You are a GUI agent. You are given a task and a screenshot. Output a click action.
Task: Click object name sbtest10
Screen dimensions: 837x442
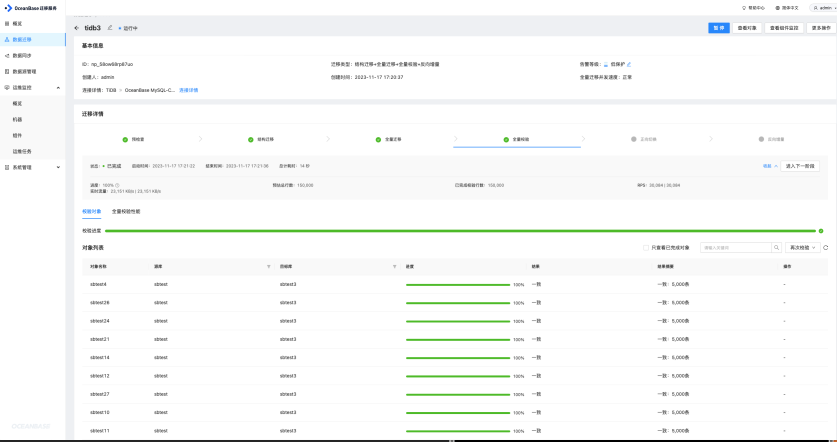coord(100,413)
